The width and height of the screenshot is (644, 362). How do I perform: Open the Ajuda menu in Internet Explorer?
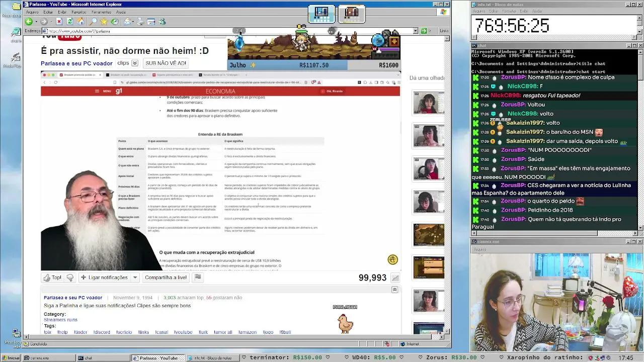121,12
